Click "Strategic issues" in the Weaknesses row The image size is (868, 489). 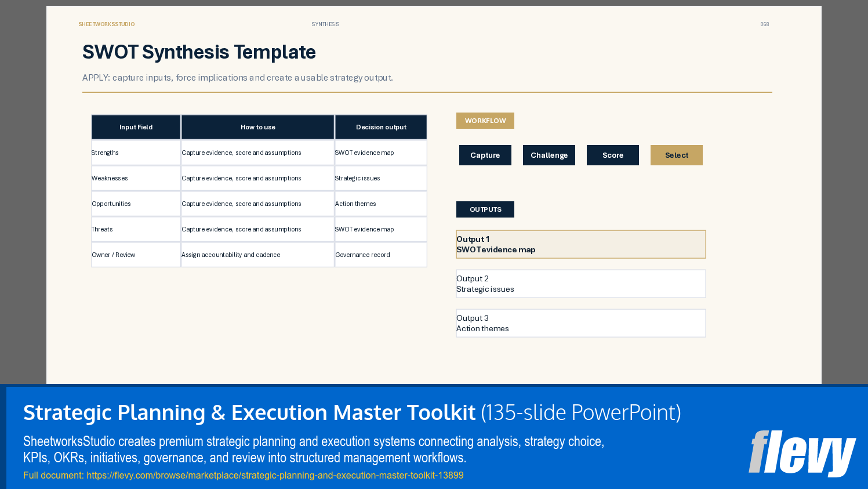coord(381,178)
